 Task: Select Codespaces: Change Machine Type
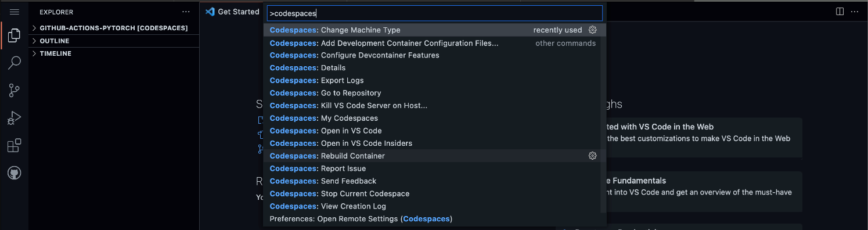pyautogui.click(x=434, y=30)
